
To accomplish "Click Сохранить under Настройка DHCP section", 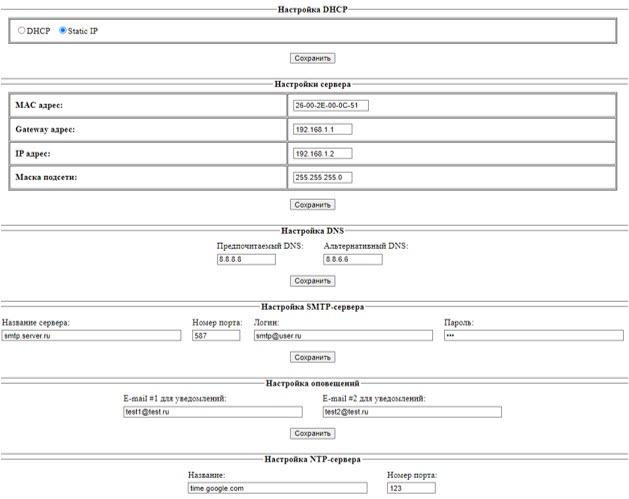I will pyautogui.click(x=312, y=59).
